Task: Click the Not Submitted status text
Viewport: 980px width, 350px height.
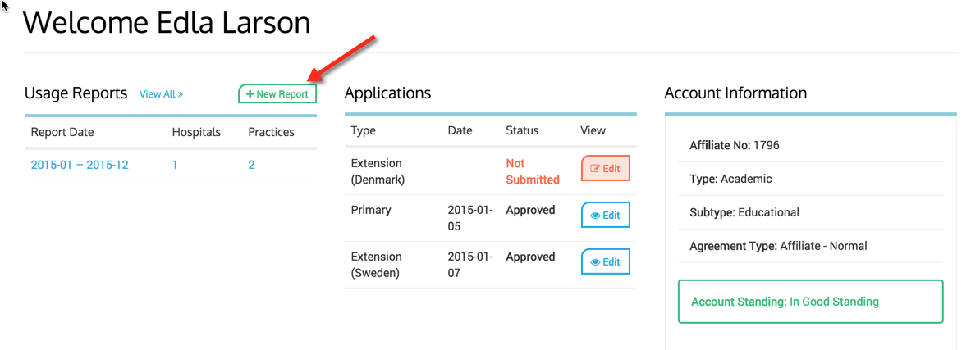Action: [x=532, y=171]
